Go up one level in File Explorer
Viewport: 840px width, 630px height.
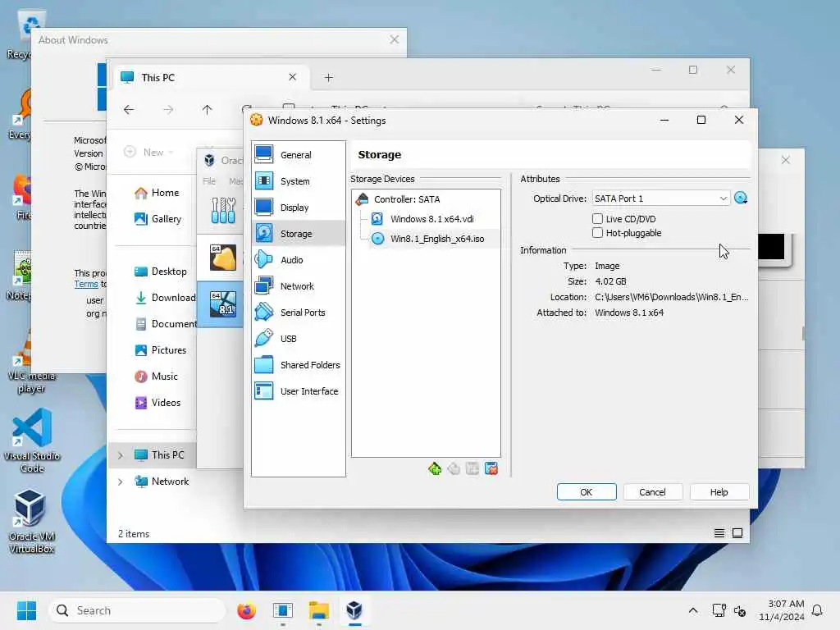[207, 110]
